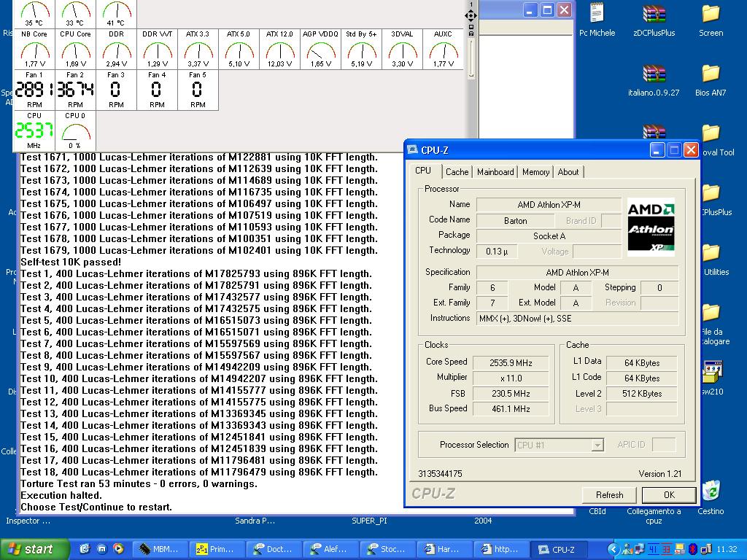The image size is (747, 560).
Task: Select the Utilities folder icon
Action: [x=711, y=253]
